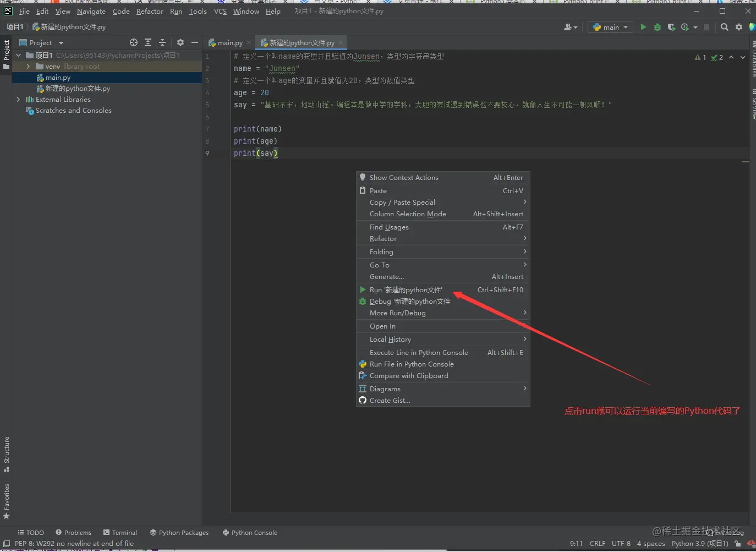
Task: Click the typo indicator showing 2
Action: 717,57
